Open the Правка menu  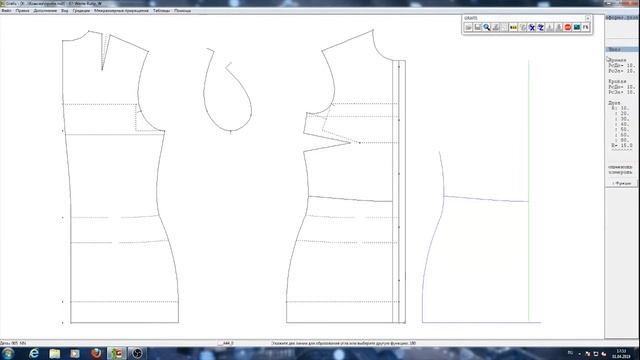coord(22,11)
